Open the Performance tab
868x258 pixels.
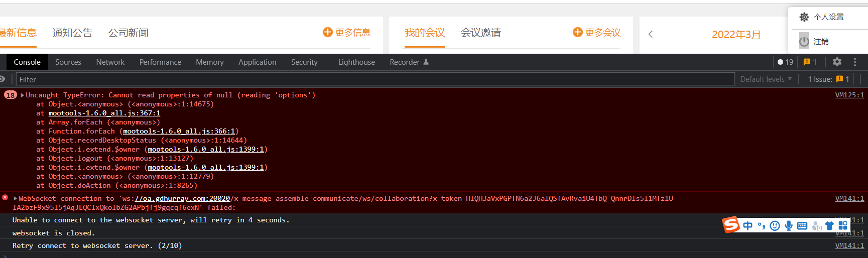click(x=160, y=62)
